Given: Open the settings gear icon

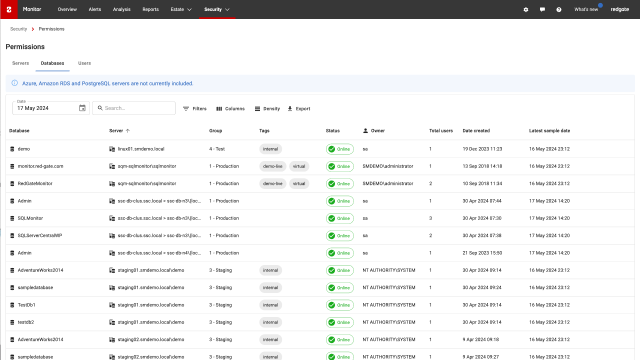Looking at the screenshot, I should 526,9.
